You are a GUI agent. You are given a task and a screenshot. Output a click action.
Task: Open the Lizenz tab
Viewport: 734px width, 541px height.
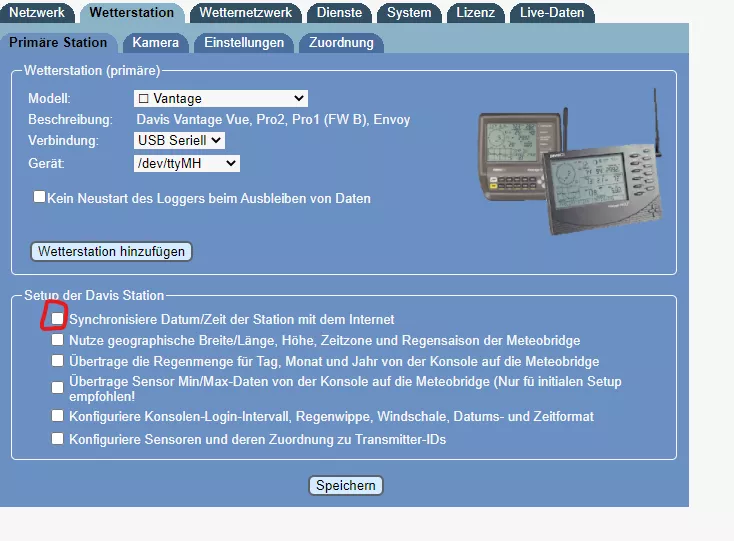coord(475,12)
